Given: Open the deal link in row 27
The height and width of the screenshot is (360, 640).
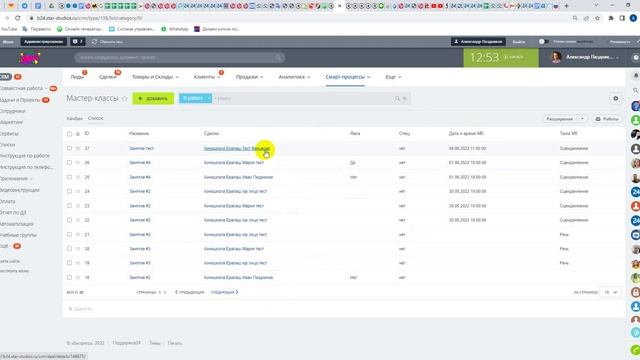Looking at the screenshot, I should [237, 149].
